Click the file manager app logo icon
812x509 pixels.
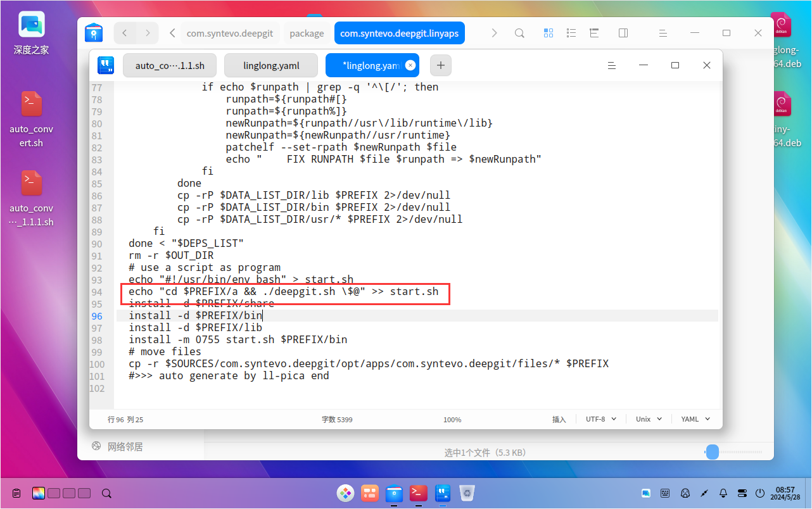(94, 33)
